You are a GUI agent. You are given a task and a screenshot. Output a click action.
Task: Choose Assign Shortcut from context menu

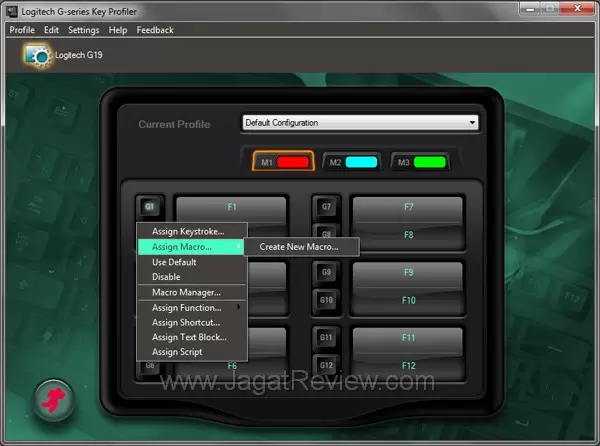[192, 322]
